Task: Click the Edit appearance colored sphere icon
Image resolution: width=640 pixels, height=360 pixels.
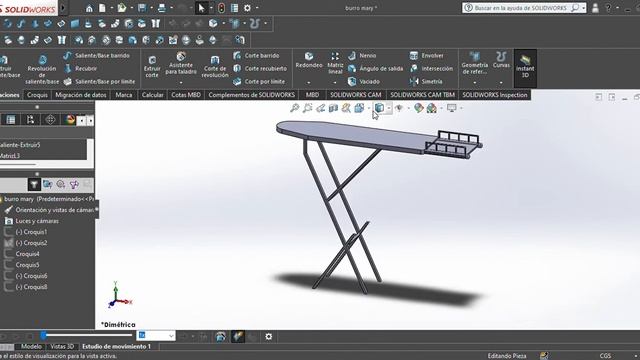Action: tap(418, 108)
